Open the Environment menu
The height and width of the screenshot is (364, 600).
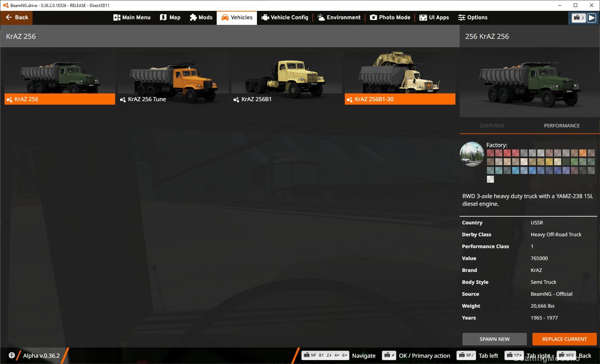pos(339,17)
